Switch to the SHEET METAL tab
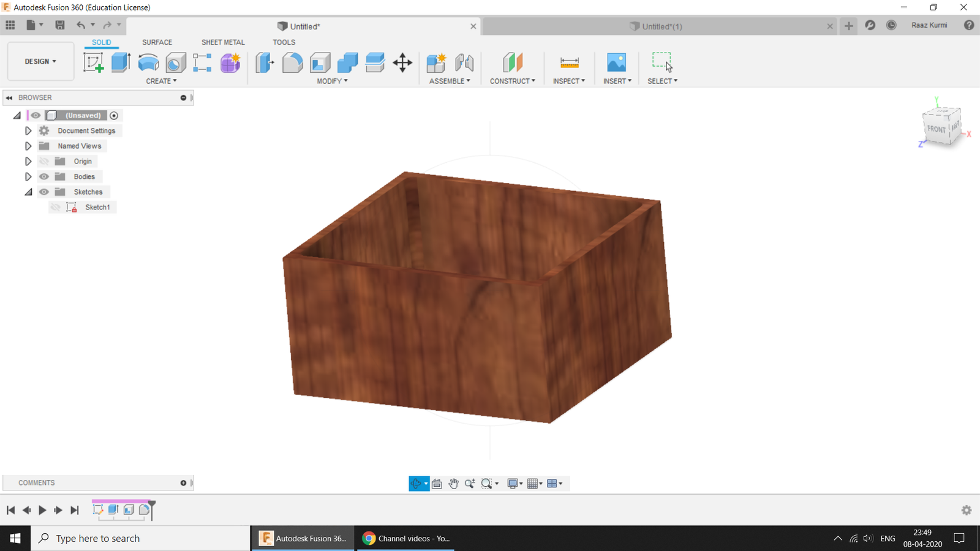 [x=223, y=42]
